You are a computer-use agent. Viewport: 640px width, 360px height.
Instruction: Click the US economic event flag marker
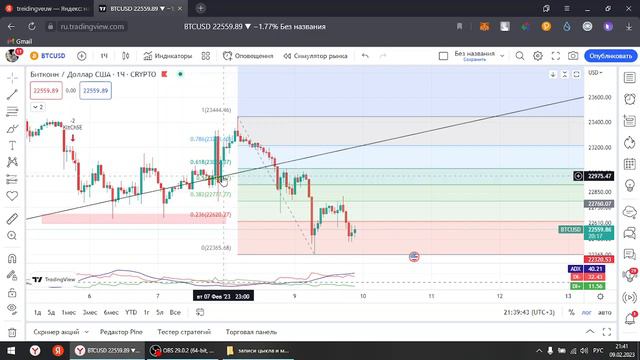414,257
